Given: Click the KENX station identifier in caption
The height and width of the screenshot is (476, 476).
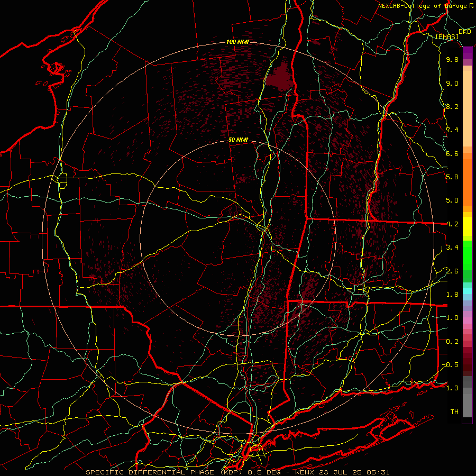Looking at the screenshot, I should click(305, 472).
